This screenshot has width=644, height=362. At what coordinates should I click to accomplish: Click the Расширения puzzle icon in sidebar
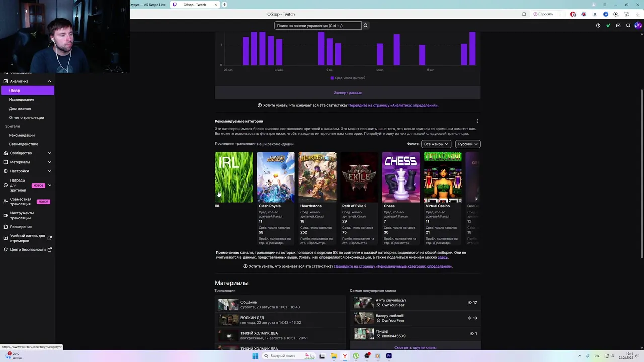tap(6, 227)
